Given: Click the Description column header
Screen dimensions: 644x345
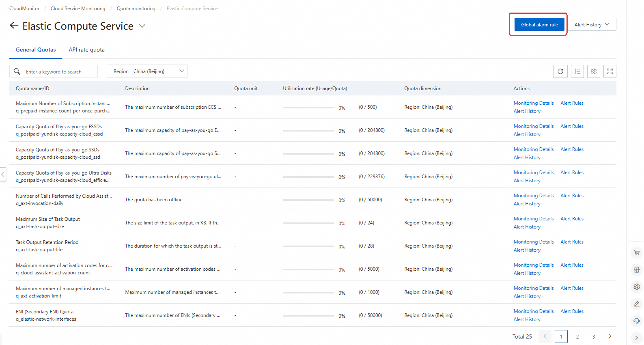Looking at the screenshot, I should pos(137,88).
